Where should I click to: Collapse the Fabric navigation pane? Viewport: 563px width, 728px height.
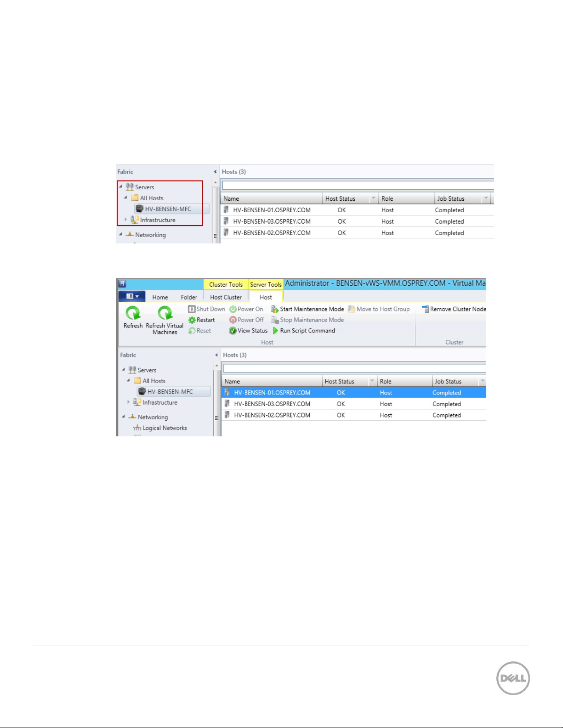coord(216,355)
